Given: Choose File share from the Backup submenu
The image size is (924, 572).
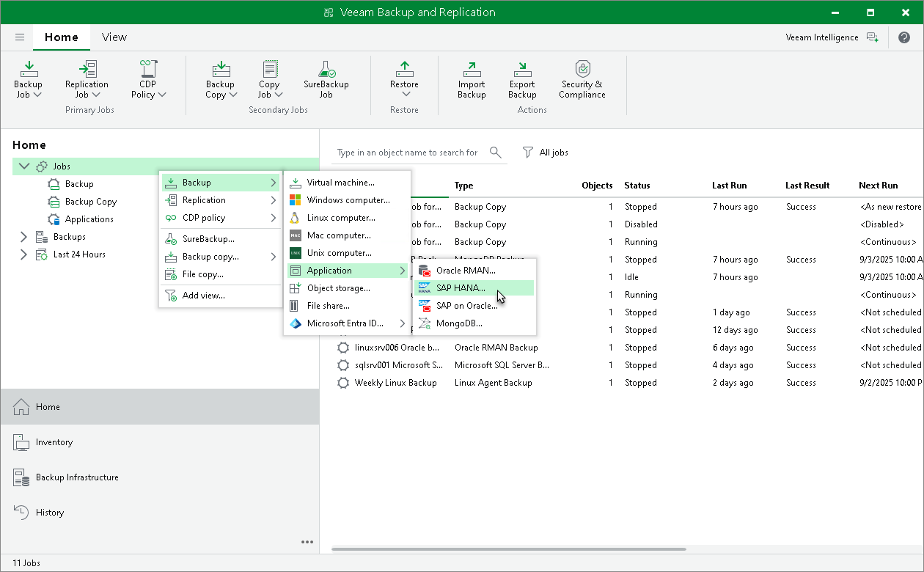Looking at the screenshot, I should coord(347,306).
